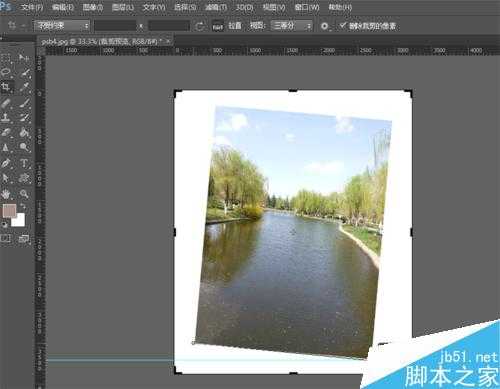Open the foreground color swatch

[9, 210]
